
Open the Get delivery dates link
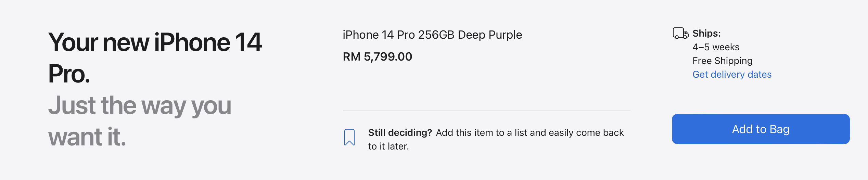[732, 75]
